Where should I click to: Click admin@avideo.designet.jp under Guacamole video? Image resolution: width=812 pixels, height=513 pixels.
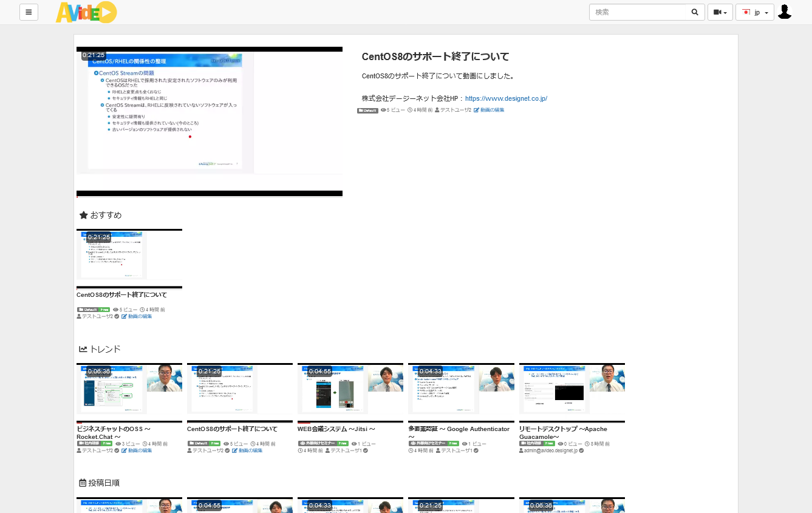coord(551,450)
